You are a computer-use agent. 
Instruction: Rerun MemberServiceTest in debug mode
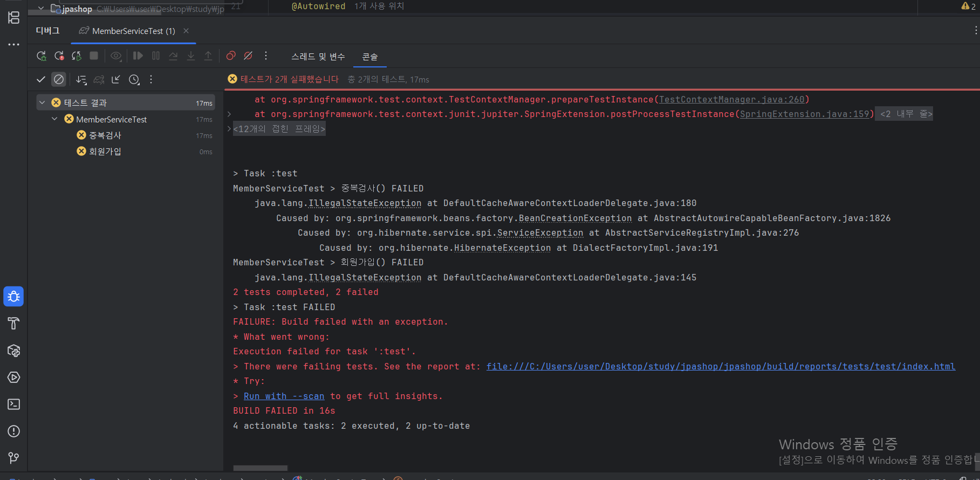(x=42, y=56)
